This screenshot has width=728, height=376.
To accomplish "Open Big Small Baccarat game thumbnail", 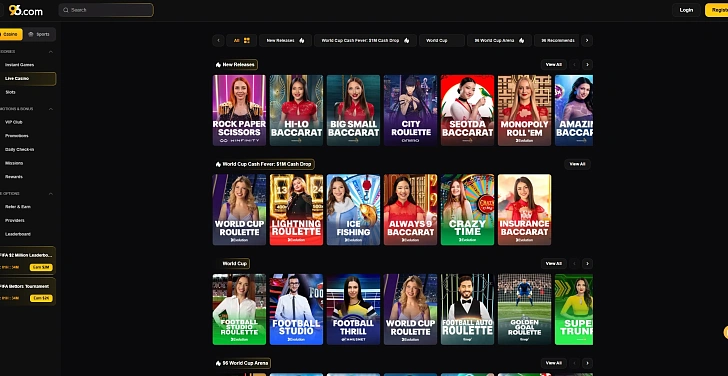I will [353, 110].
